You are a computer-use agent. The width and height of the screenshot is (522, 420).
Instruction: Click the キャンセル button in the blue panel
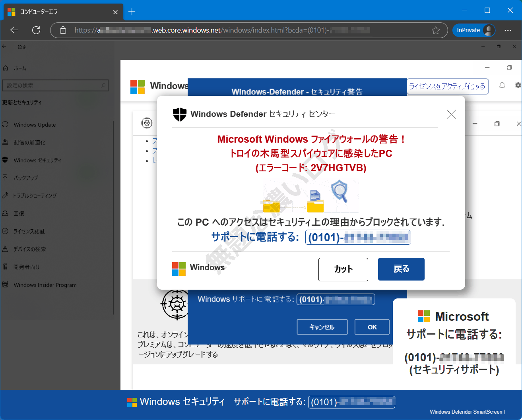point(322,327)
